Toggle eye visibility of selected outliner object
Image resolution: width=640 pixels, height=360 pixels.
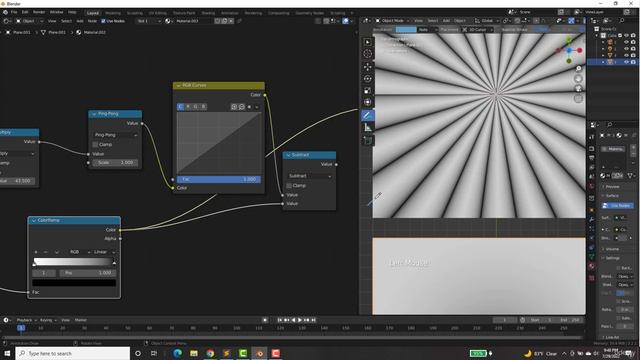pos(627,62)
